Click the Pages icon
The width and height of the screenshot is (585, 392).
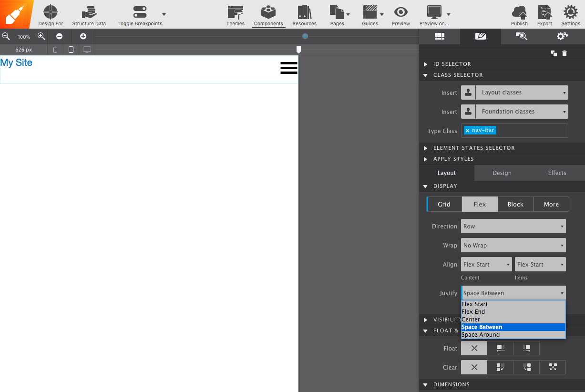(337, 12)
